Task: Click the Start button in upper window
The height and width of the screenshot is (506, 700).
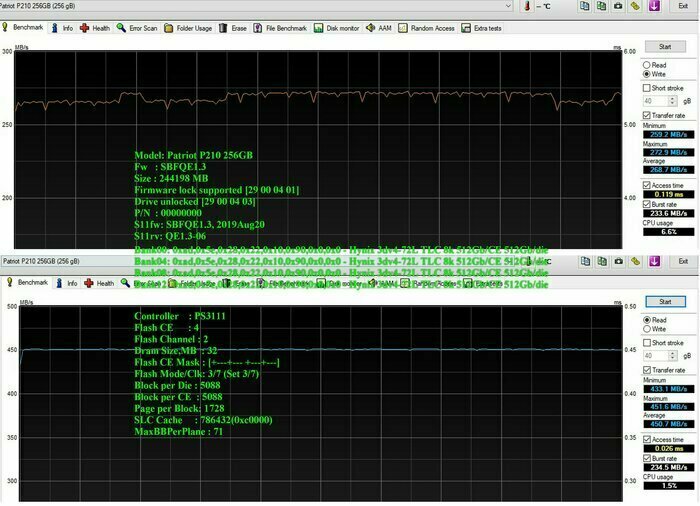Action: point(665,46)
